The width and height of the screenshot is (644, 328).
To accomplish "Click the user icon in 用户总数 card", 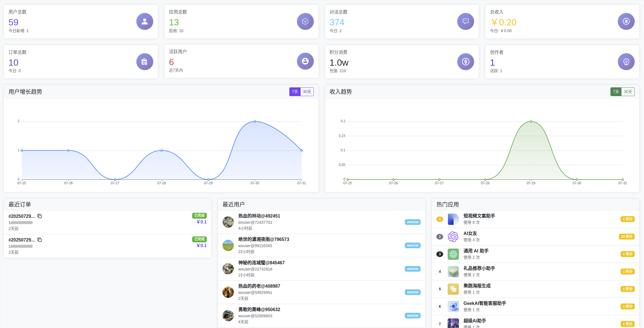I will [145, 21].
